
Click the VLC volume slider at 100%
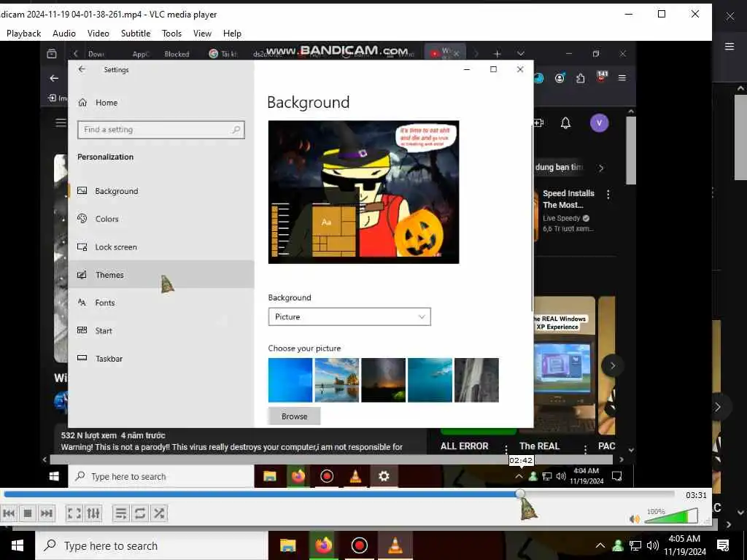(x=671, y=516)
